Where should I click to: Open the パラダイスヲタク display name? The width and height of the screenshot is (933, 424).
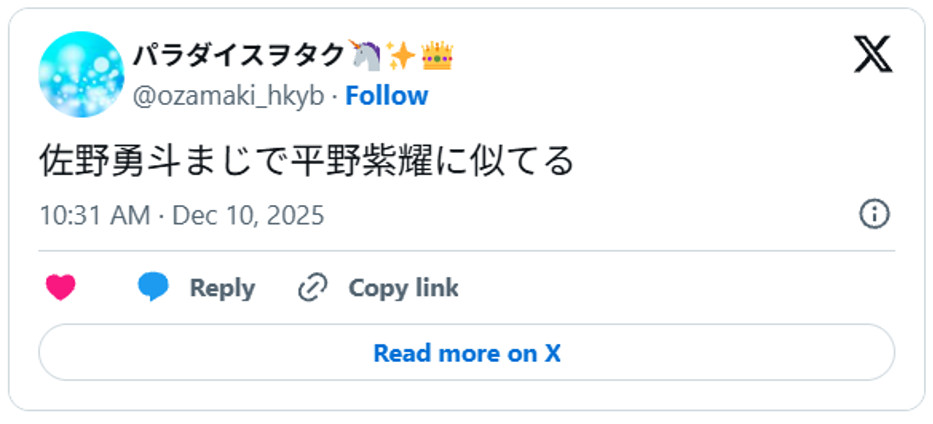[x=239, y=56]
